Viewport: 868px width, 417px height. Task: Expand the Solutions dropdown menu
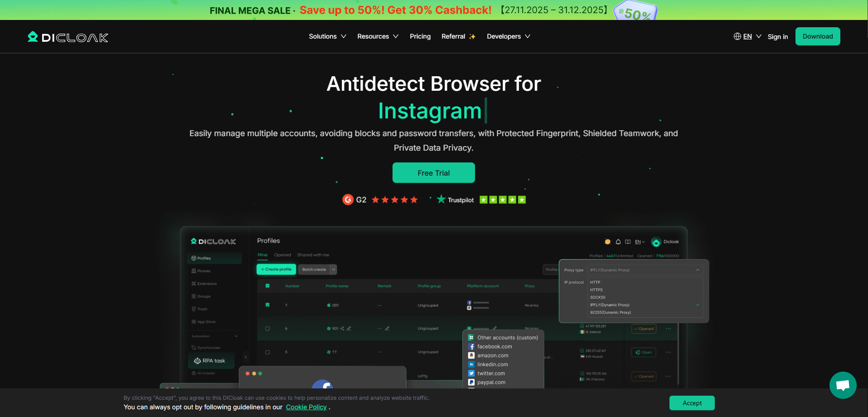(x=327, y=36)
